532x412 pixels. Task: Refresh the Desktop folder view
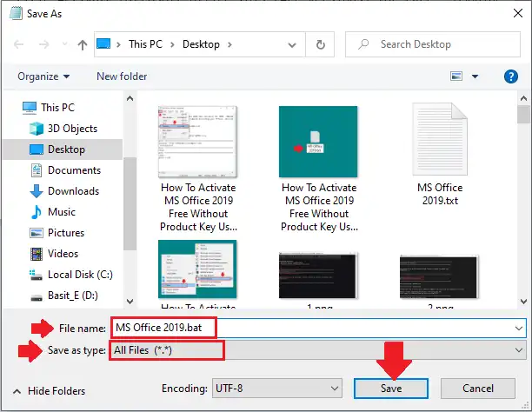pos(320,44)
